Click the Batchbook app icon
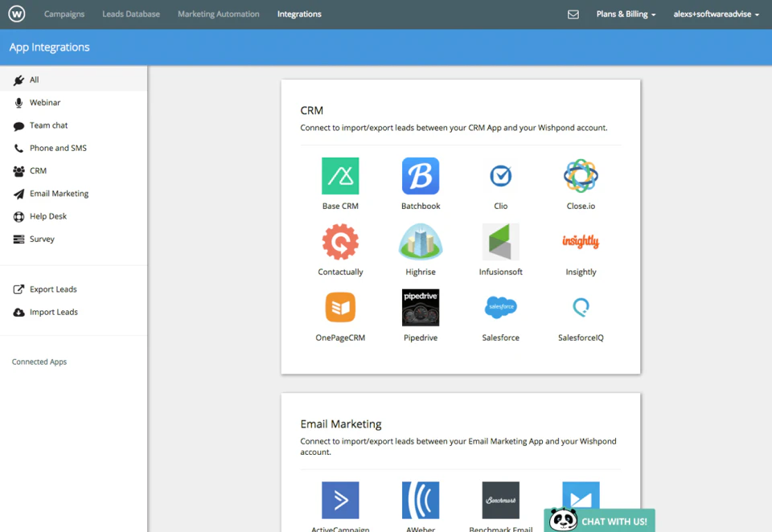This screenshot has width=772, height=532. [x=420, y=176]
